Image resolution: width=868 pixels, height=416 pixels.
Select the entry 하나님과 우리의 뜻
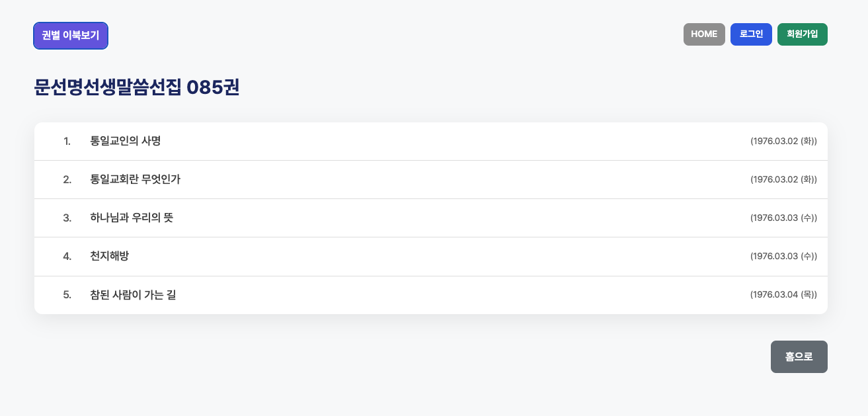(x=132, y=218)
